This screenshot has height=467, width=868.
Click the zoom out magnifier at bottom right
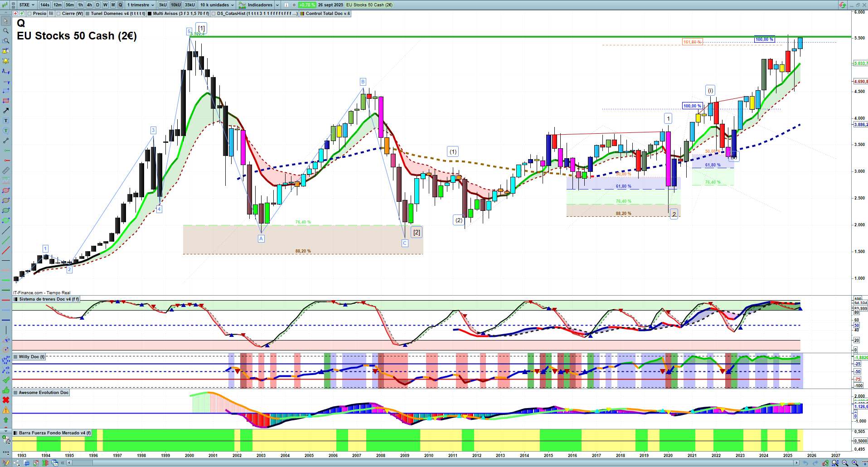pos(845,463)
